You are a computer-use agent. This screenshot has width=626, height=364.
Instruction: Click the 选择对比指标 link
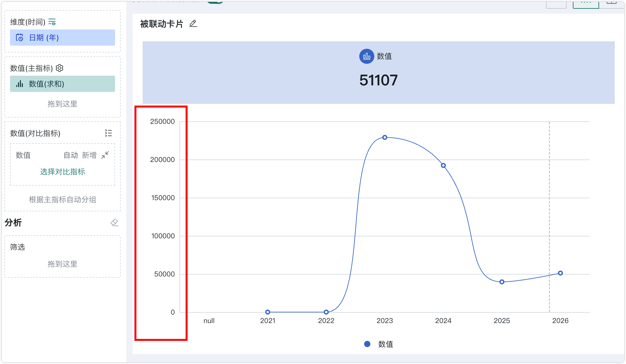(63, 172)
